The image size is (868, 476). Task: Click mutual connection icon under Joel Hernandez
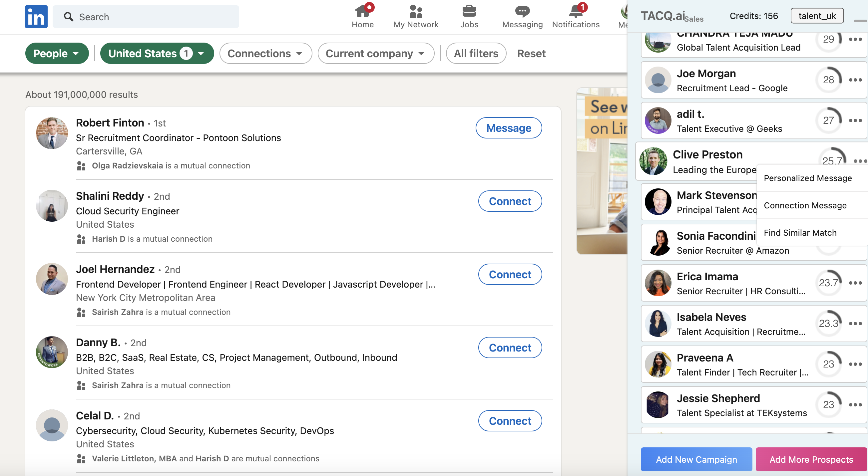point(81,312)
